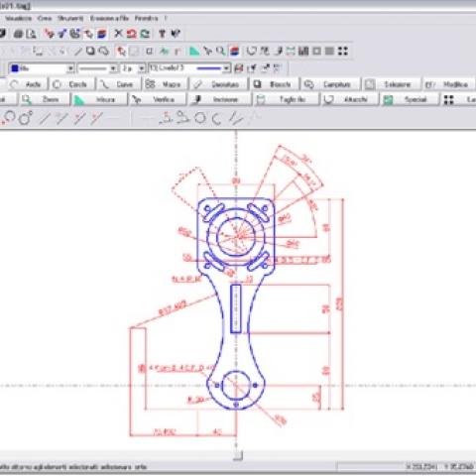Select the circle with small circle tool
476x476 pixels.
click(x=25, y=118)
